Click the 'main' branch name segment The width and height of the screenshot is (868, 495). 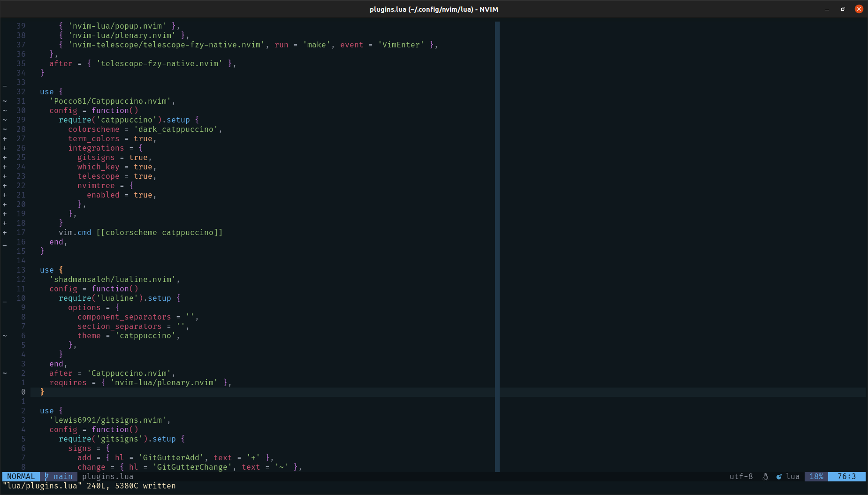point(61,476)
